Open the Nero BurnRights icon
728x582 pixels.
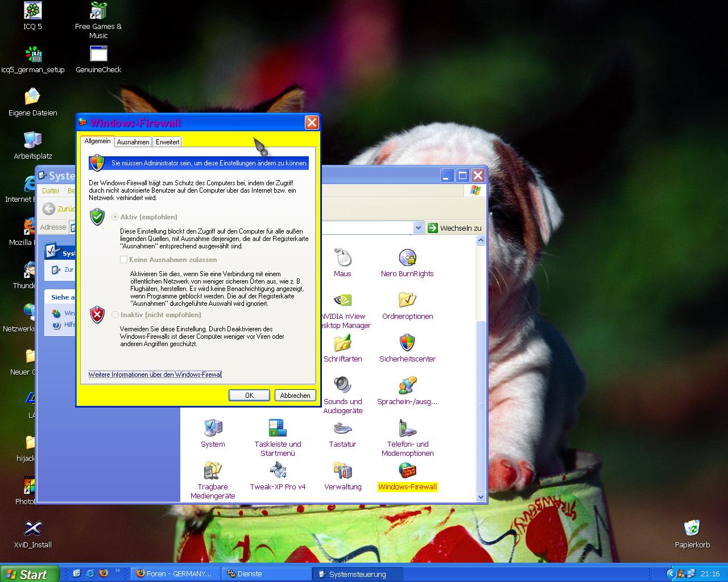pos(407,258)
